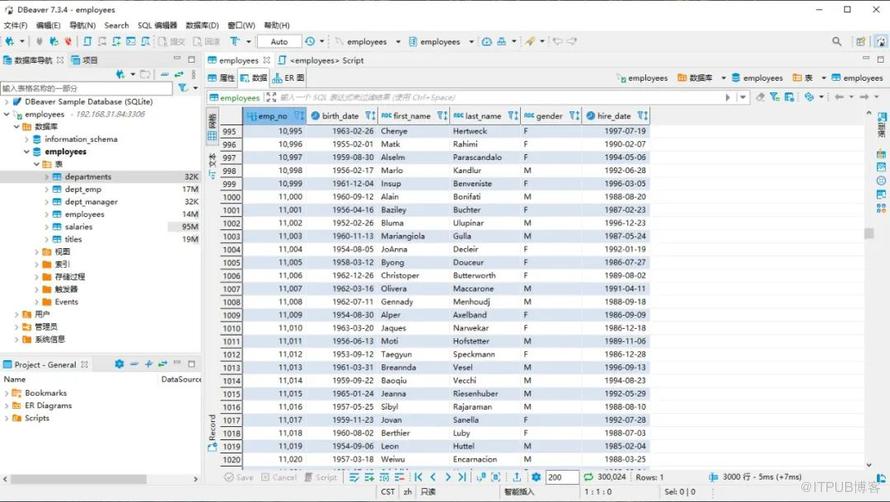The image size is (890, 502).
Task: Select row header 1010
Action: click(x=231, y=328)
